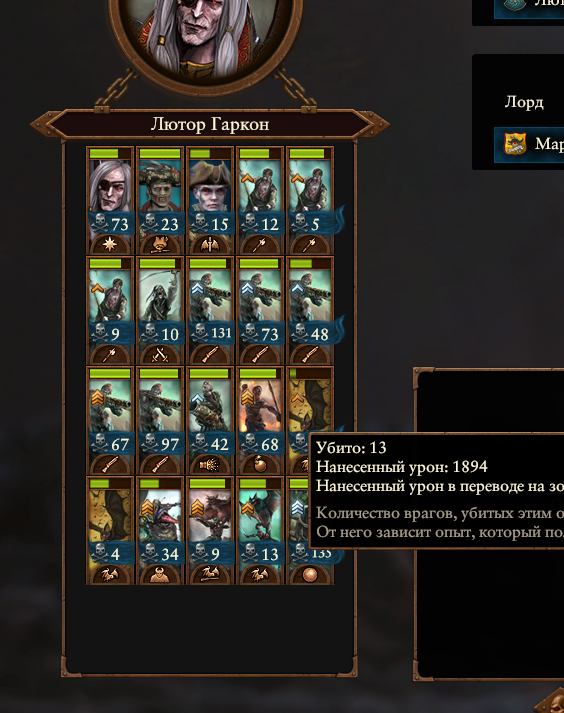This screenshot has height=713, width=564.
Task: Click the star icon under the lord card
Action: tap(110, 245)
